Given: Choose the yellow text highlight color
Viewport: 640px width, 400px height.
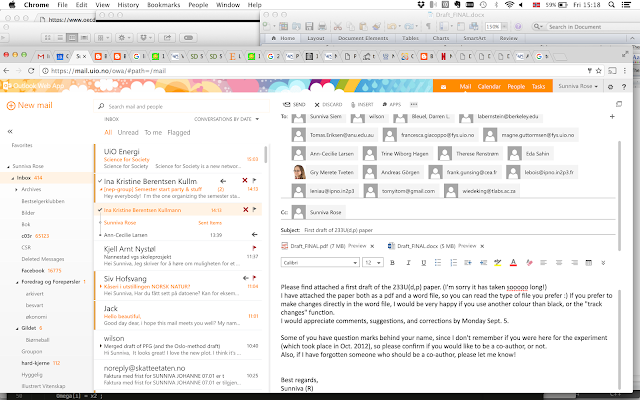Looking at the screenshot, I should [498, 262].
